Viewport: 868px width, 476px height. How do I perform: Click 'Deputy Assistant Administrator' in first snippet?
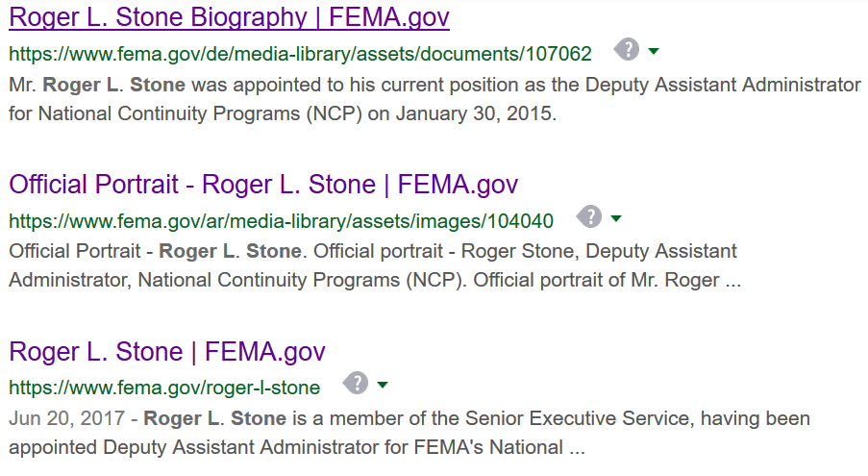click(x=723, y=85)
